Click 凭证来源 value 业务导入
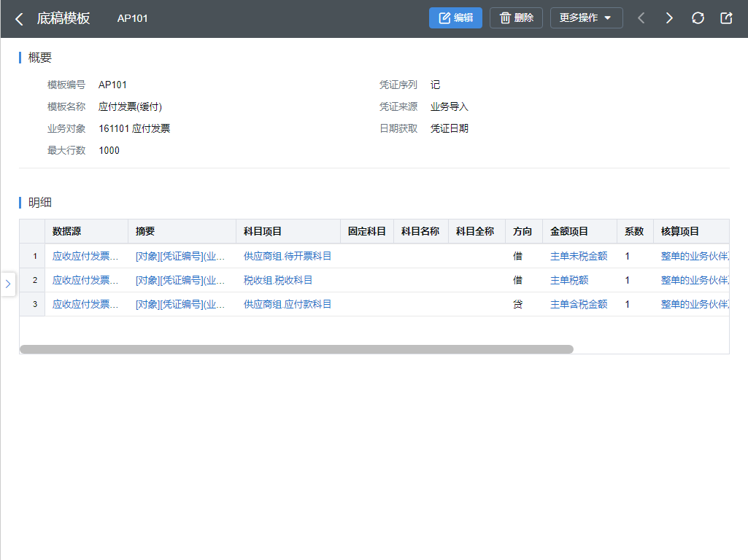The width and height of the screenshot is (748, 560). click(x=450, y=106)
